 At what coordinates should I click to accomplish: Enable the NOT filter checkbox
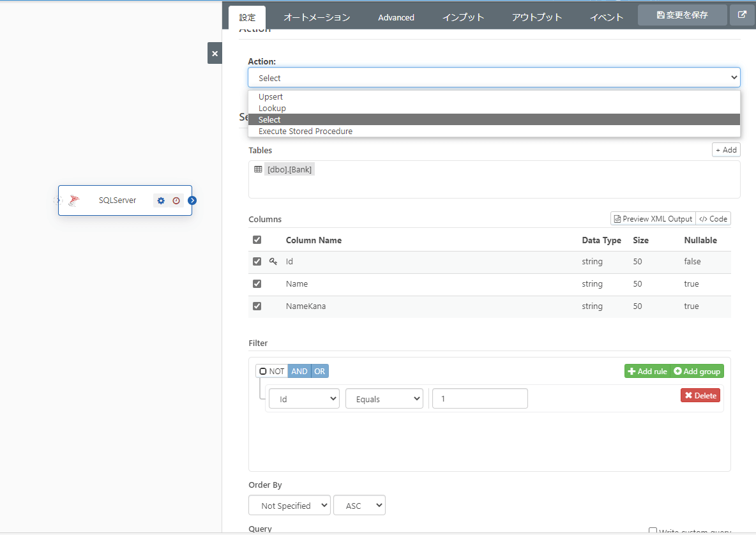pyautogui.click(x=263, y=372)
